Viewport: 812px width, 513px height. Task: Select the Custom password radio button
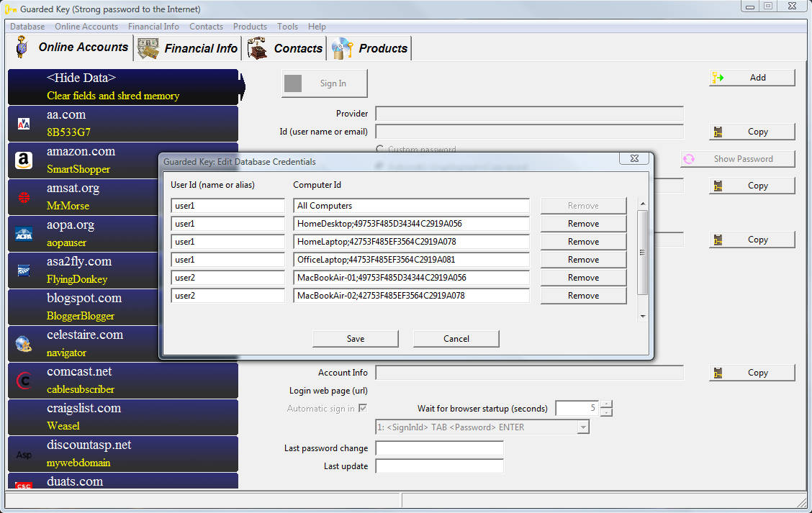tap(379, 149)
